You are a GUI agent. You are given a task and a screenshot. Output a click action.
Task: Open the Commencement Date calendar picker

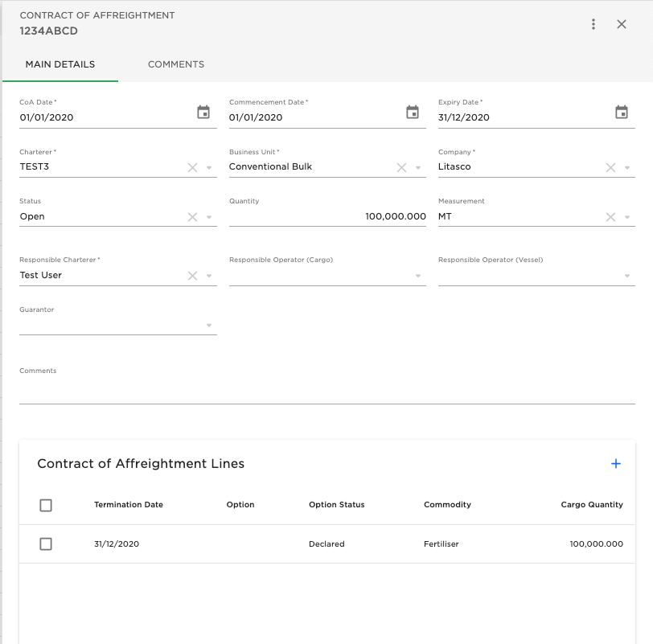click(x=413, y=112)
